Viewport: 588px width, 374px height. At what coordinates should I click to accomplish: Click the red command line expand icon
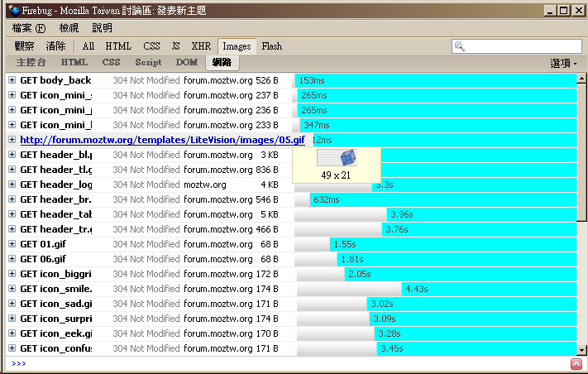(x=576, y=364)
